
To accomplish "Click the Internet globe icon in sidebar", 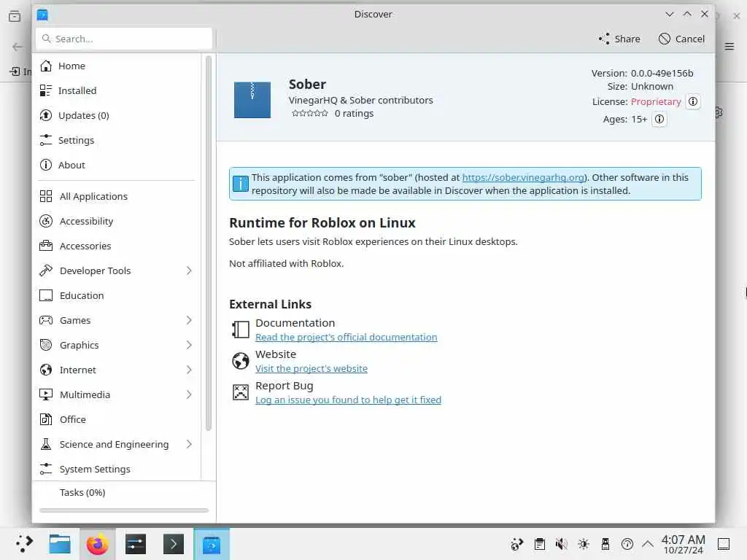I will point(46,370).
